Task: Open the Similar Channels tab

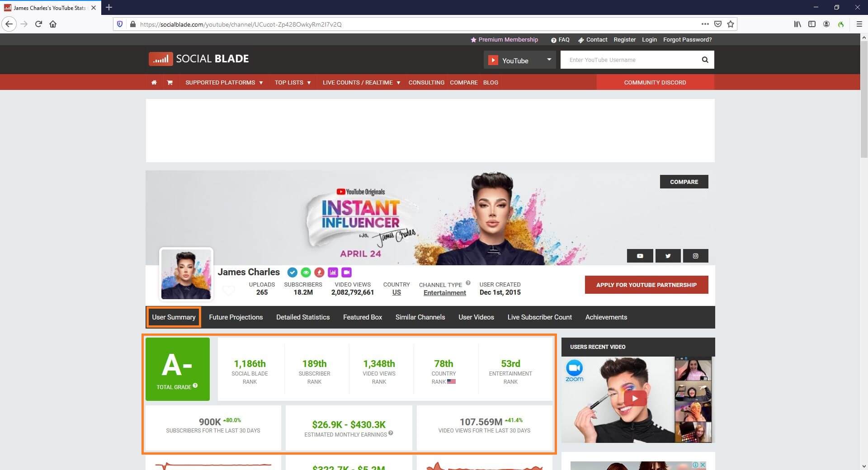Action: click(x=420, y=317)
